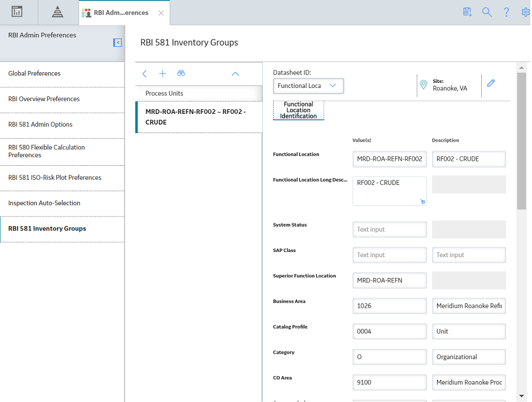This screenshot has height=402, width=532.
Task: Click the Superior Function Location field
Action: (389, 280)
